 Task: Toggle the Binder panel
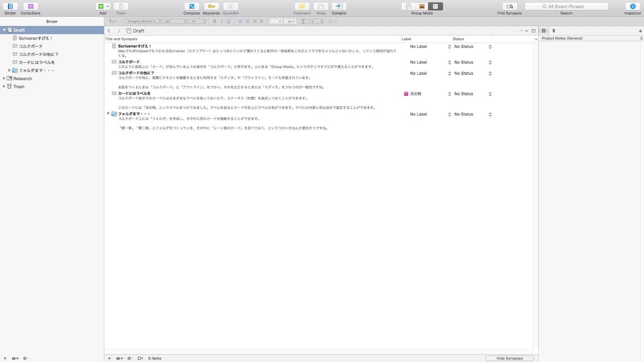[10, 6]
